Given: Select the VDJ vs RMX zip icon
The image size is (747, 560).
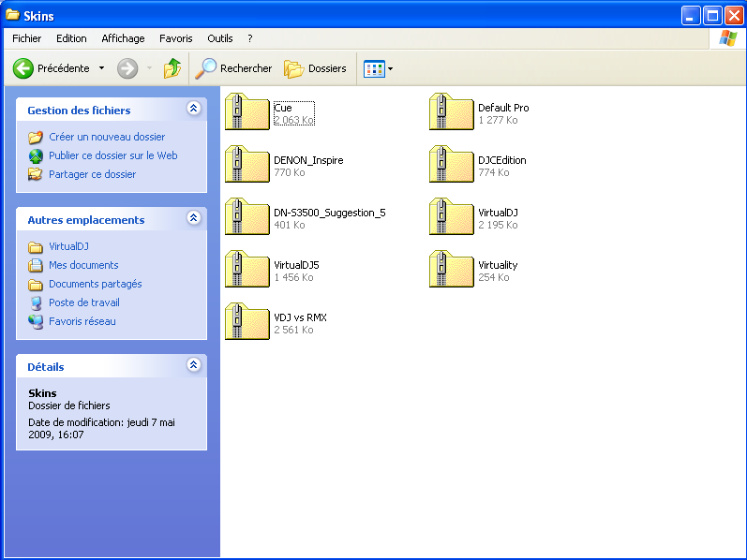Looking at the screenshot, I should click(247, 323).
